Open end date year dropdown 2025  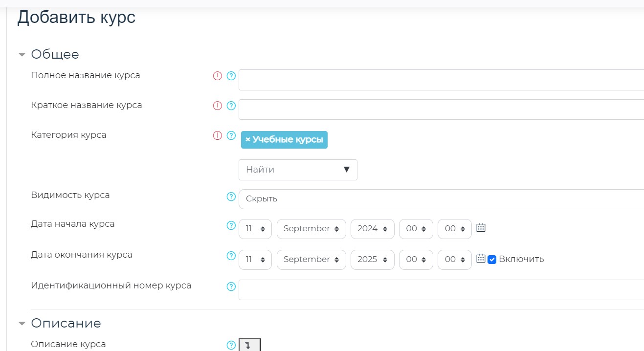tap(372, 260)
